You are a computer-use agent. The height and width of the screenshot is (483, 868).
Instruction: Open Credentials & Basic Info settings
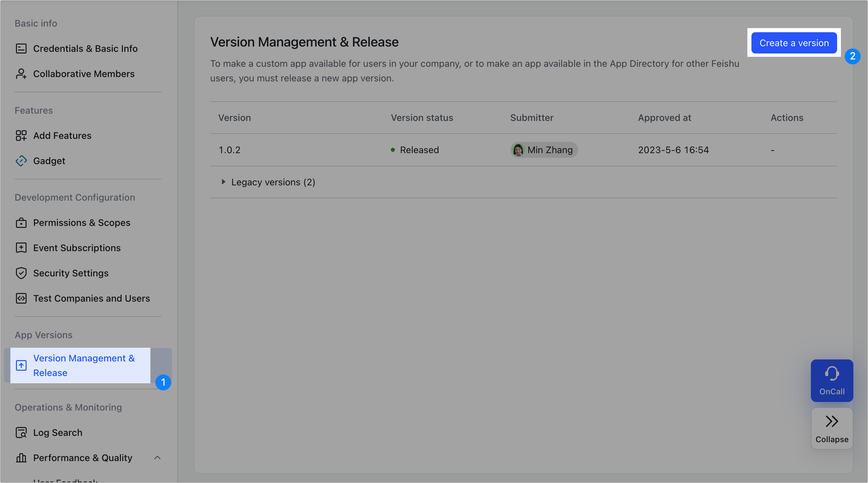pyautogui.click(x=85, y=48)
